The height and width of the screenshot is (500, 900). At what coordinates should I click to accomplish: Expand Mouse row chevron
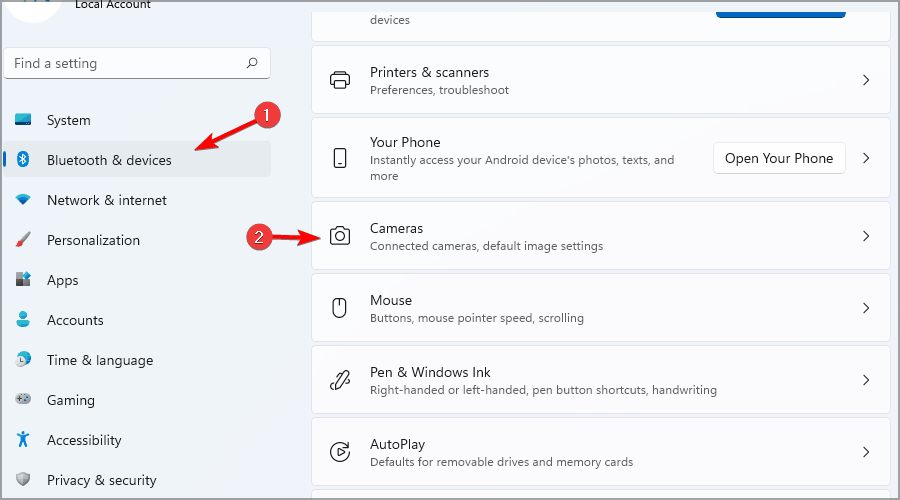(x=866, y=308)
